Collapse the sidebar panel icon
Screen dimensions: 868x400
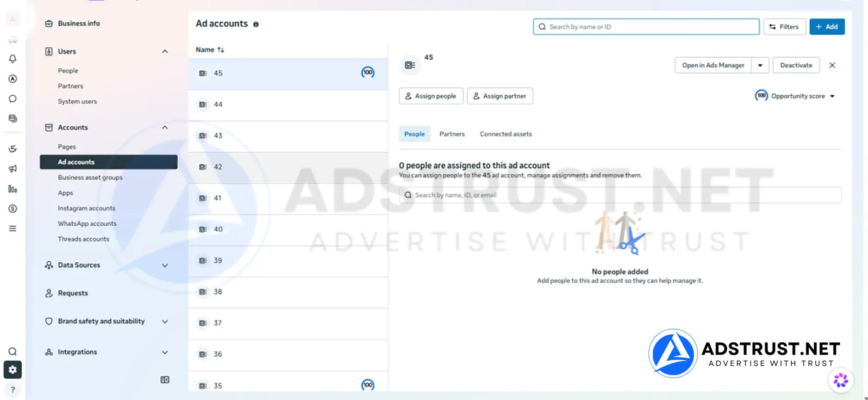click(x=165, y=380)
